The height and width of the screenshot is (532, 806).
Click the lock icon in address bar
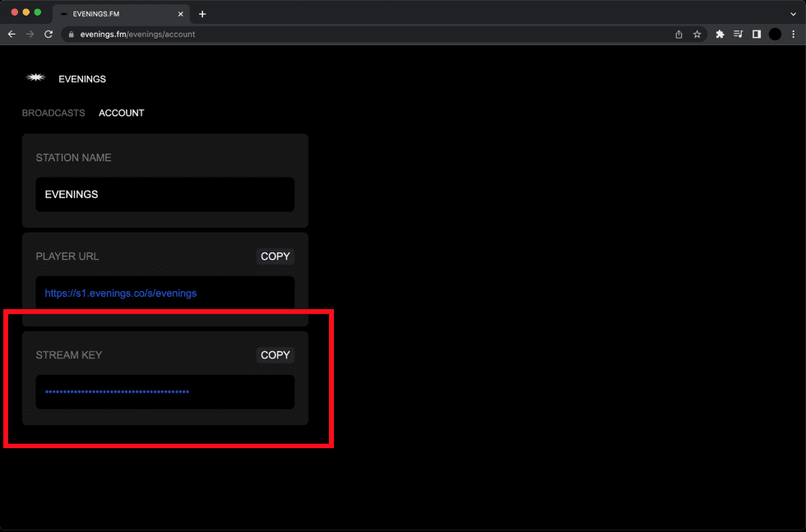(x=72, y=35)
